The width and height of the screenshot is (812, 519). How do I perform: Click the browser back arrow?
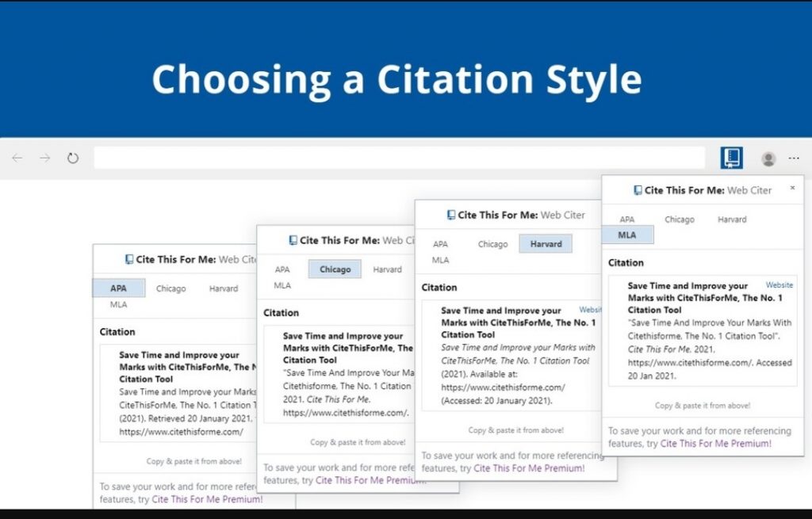(17, 158)
